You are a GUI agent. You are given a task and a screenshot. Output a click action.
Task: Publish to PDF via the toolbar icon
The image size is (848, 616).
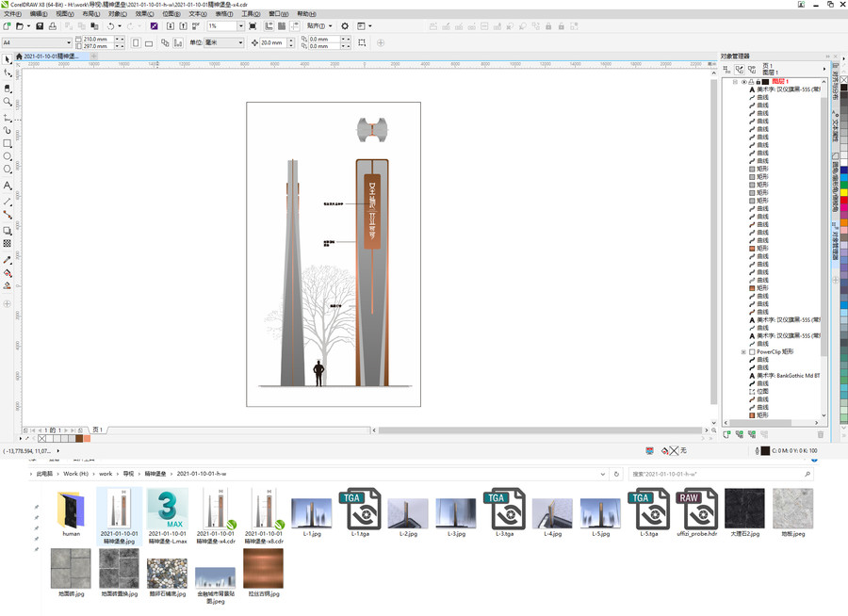(196, 26)
